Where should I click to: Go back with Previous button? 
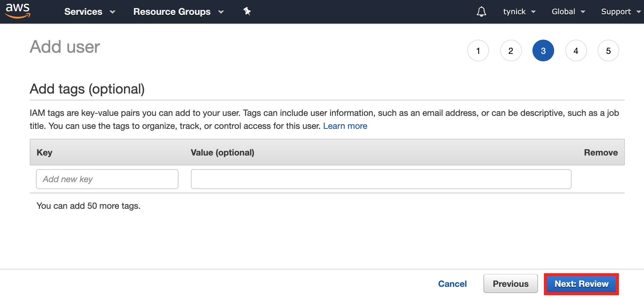(511, 284)
